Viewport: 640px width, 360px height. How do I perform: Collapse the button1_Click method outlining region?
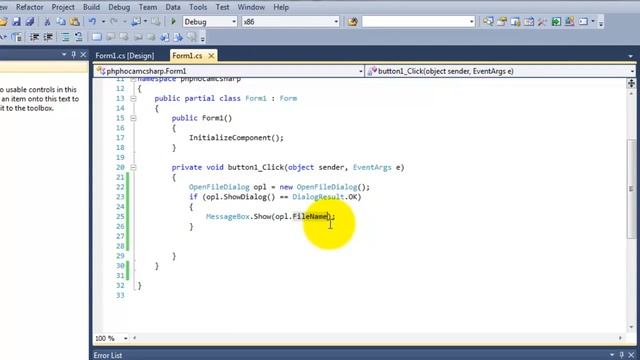click(133, 167)
